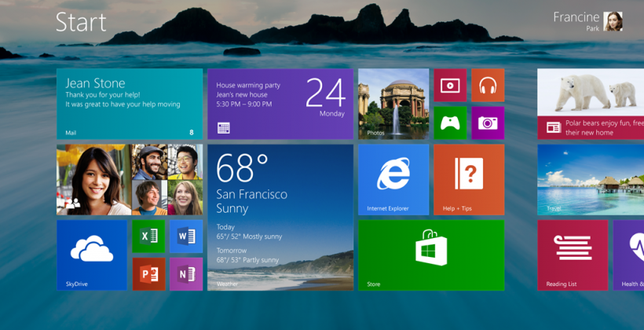Open the Games controller tile
644x330 pixels.
450,123
